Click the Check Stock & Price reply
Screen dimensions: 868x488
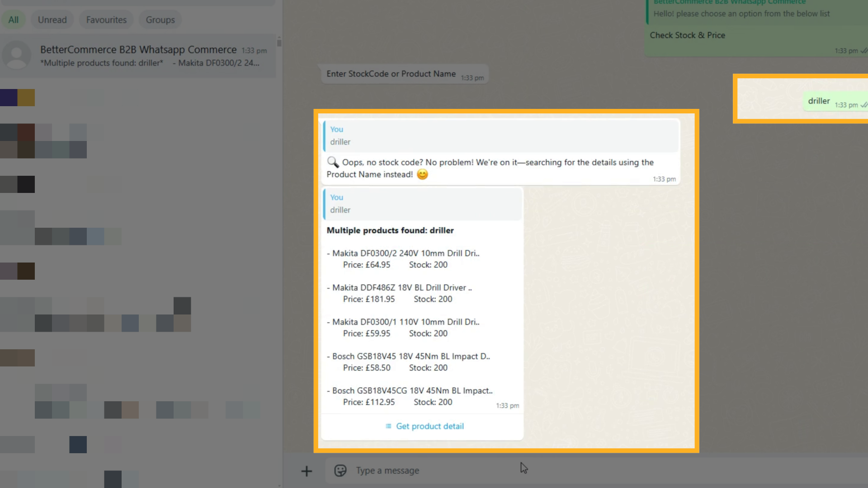[687, 35]
